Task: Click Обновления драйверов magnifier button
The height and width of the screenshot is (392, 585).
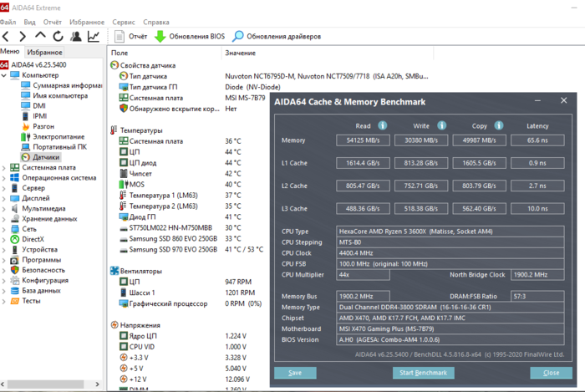Action: click(x=277, y=36)
